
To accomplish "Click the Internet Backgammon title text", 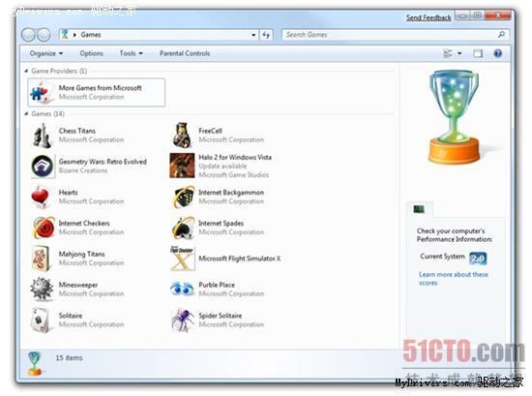I will [x=231, y=193].
